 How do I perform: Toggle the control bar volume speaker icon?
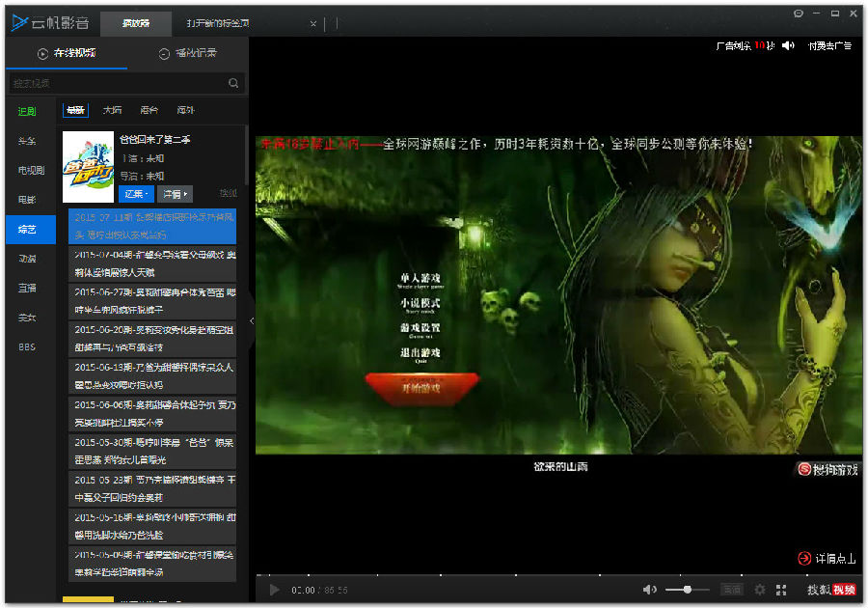[650, 590]
